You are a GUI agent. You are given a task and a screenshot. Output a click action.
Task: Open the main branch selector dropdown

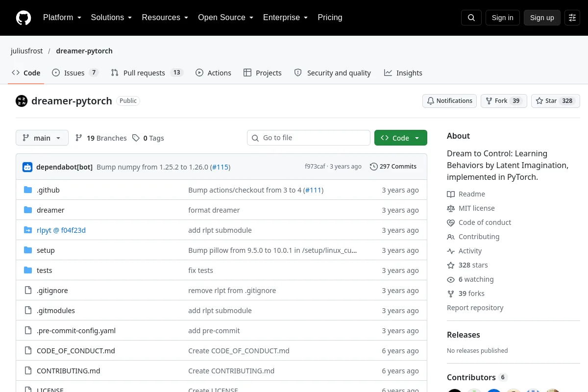pos(42,138)
